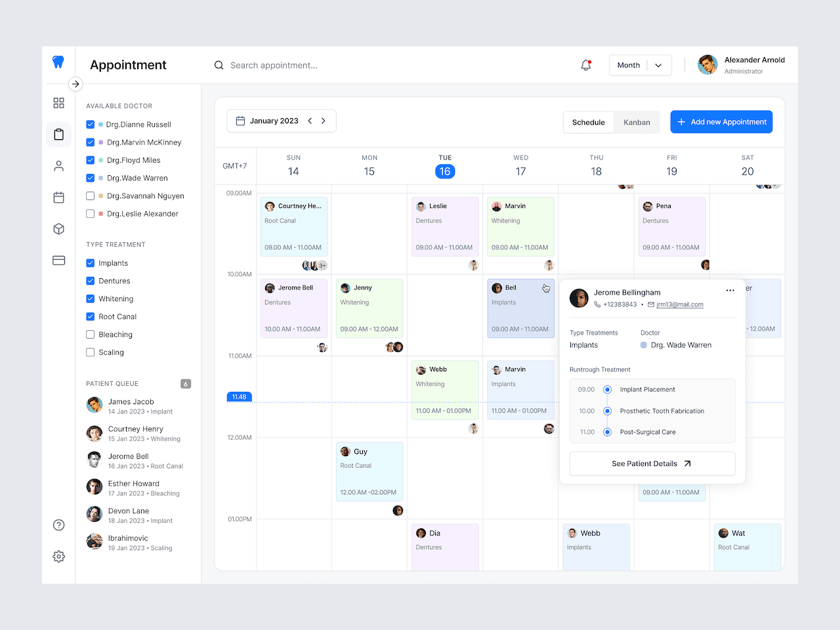Viewport: 840px width, 630px height.
Task: Open the patients person icon
Action: pyautogui.click(x=58, y=166)
